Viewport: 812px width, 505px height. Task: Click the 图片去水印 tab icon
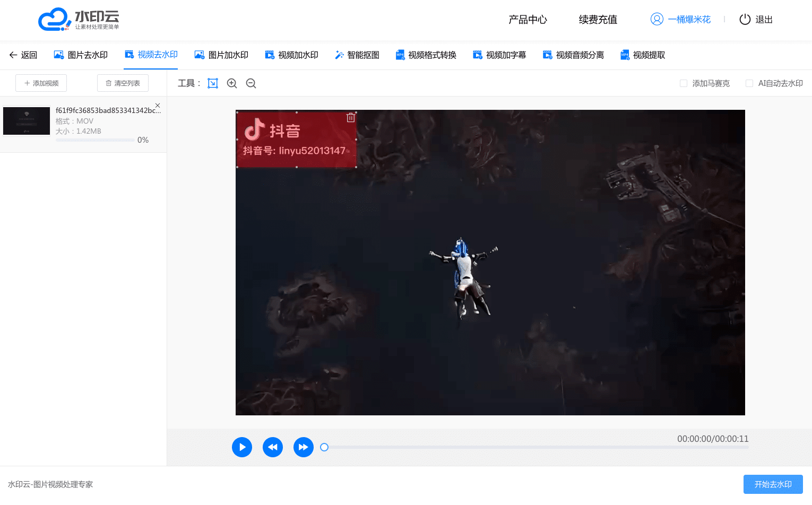(x=59, y=55)
